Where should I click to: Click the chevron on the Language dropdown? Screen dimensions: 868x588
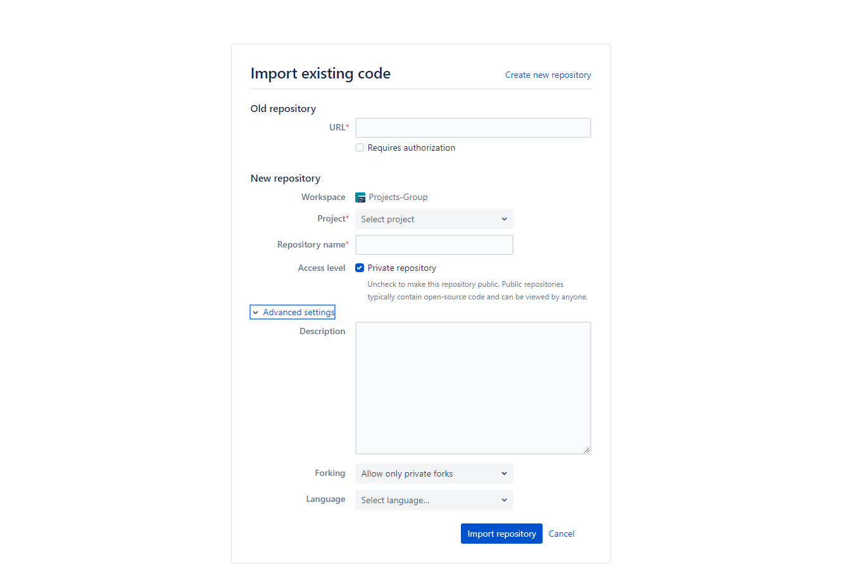point(505,500)
